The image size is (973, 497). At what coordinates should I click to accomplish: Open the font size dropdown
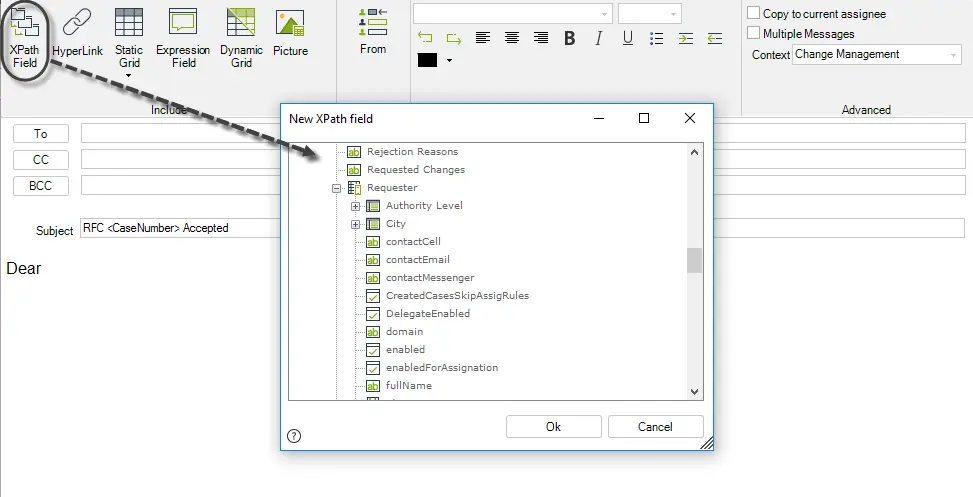[x=673, y=14]
